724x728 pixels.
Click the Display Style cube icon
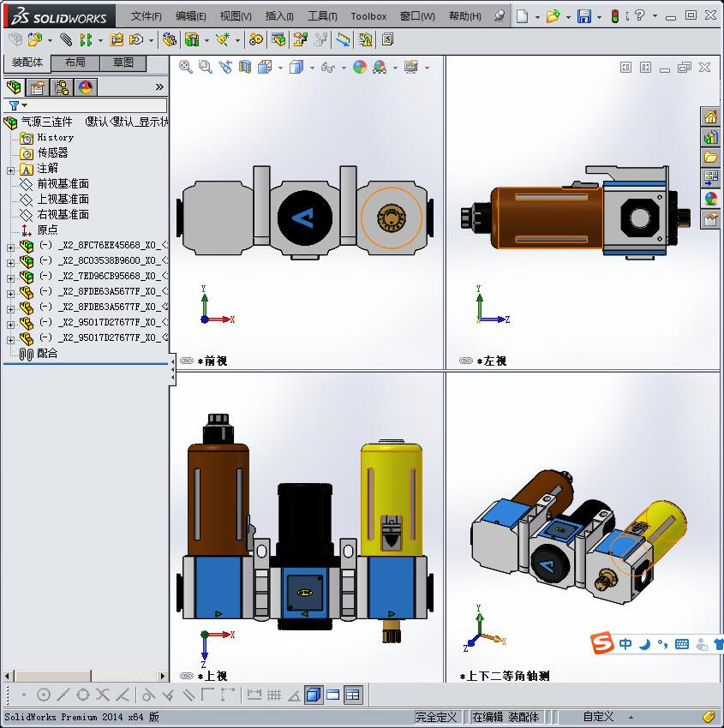pos(296,68)
